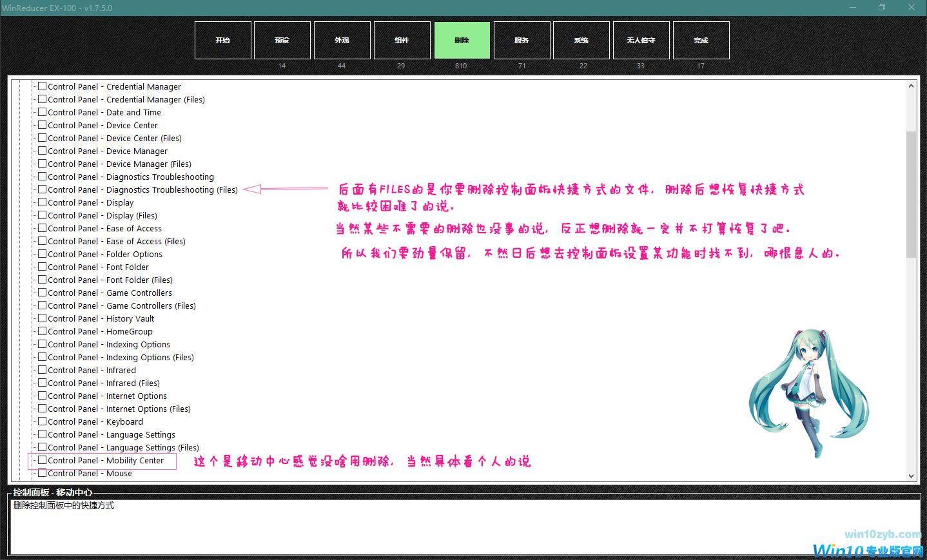Select the 组件 tab
Screen dimensions: 927x560
pos(402,40)
